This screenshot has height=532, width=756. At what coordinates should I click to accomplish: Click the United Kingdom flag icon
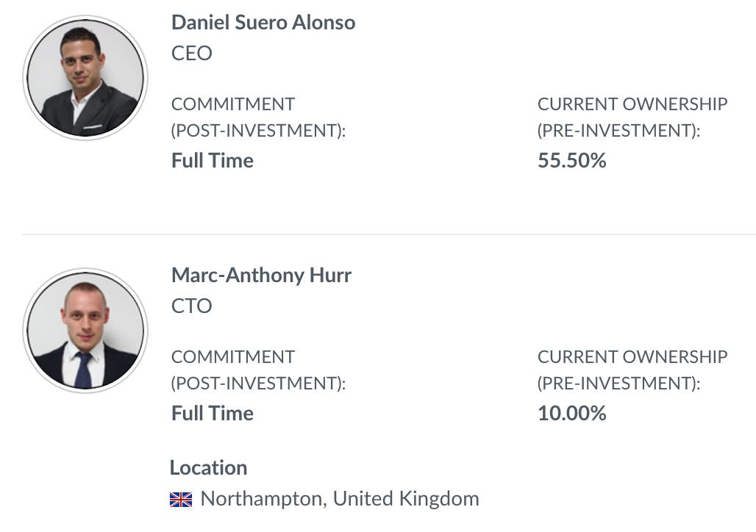tap(181, 499)
